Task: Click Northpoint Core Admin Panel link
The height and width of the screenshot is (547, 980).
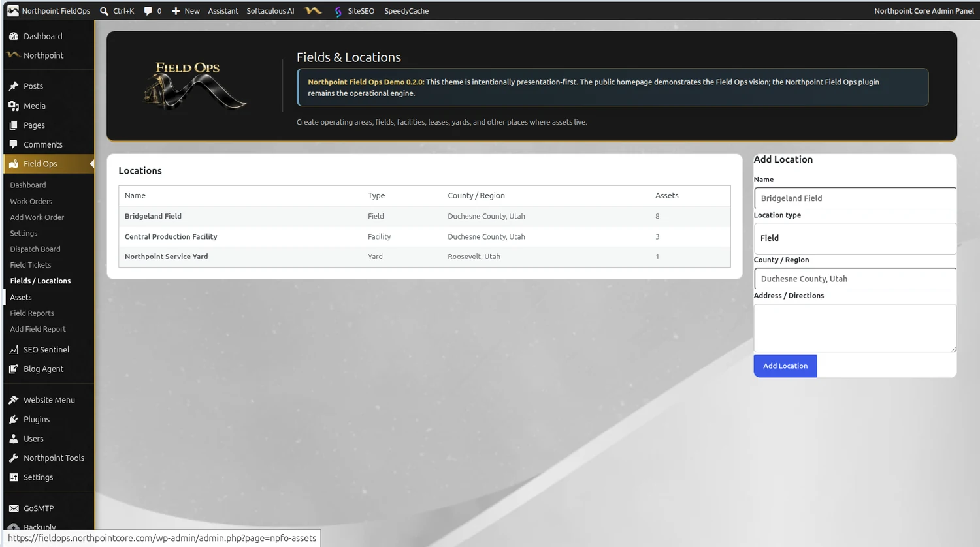Action: (924, 11)
